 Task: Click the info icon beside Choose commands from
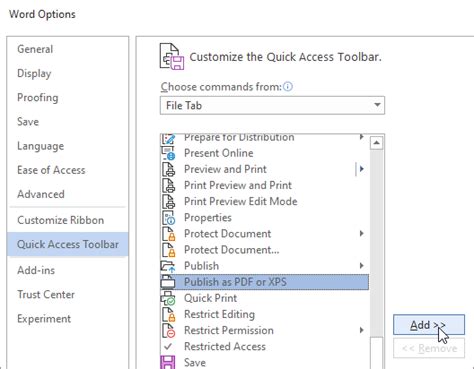coord(288,87)
